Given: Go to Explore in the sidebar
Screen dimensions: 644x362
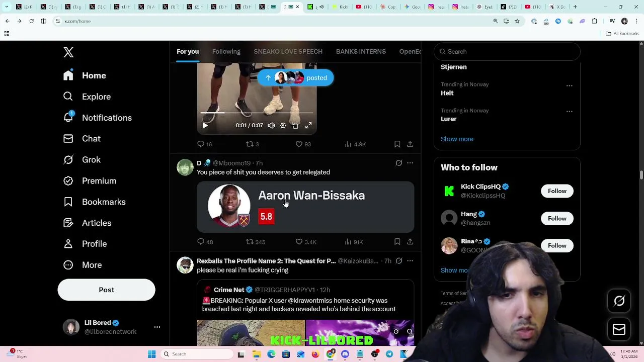Looking at the screenshot, I should (87, 97).
